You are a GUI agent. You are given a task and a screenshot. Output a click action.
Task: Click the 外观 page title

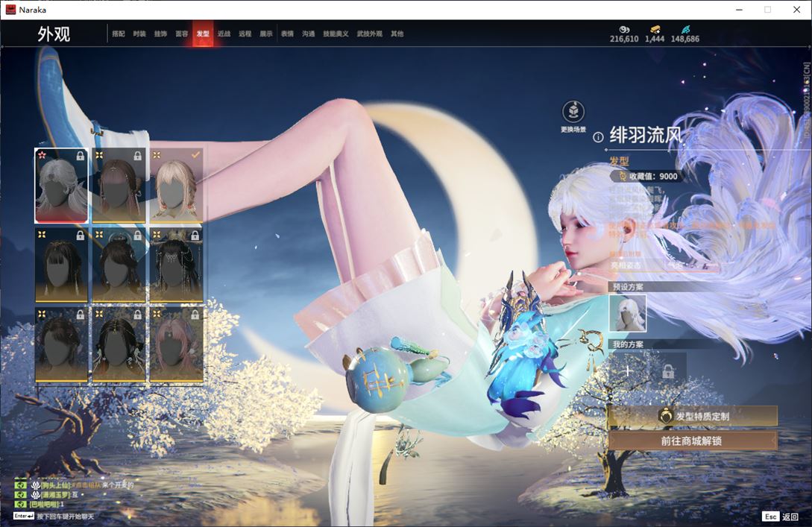click(54, 34)
